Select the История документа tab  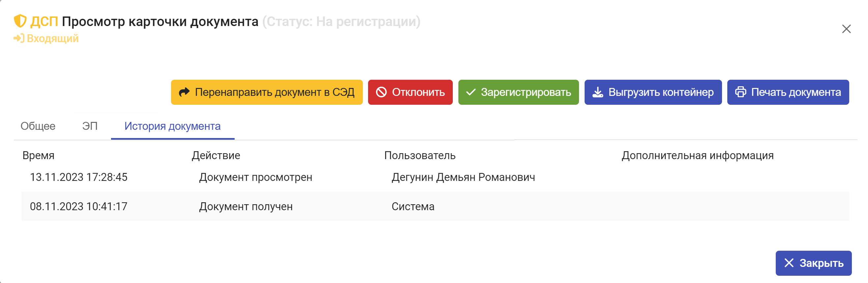173,126
